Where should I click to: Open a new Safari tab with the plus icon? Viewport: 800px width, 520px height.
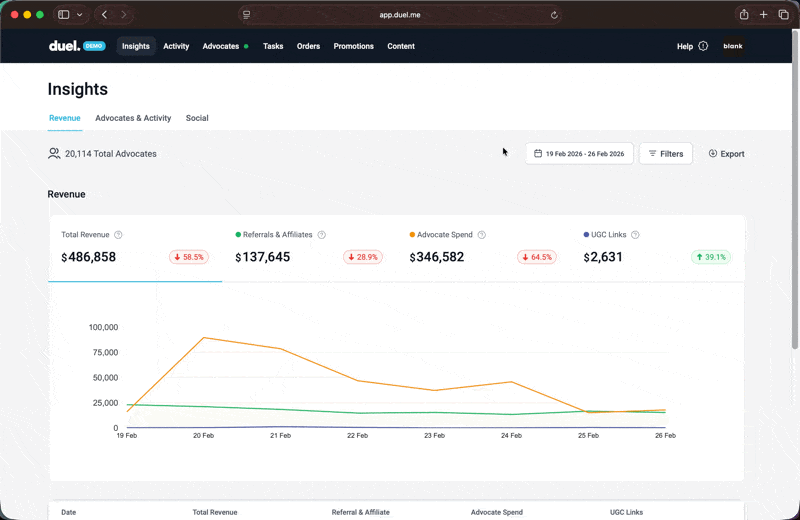coord(765,15)
